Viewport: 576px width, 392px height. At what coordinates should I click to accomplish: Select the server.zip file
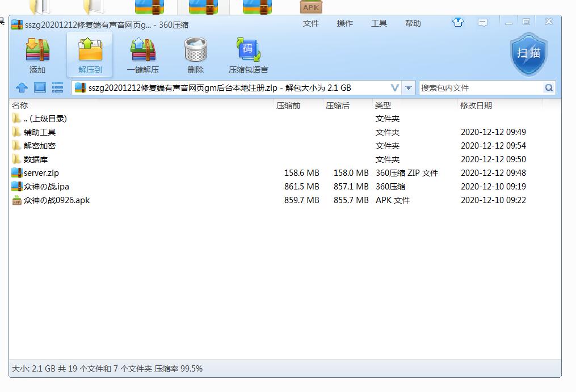[41, 173]
